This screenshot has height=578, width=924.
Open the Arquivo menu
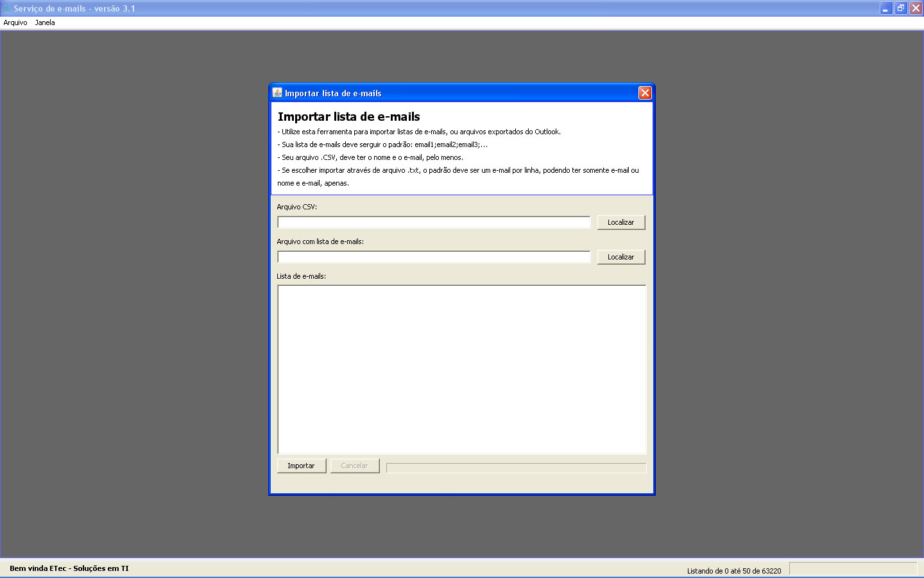[15, 22]
